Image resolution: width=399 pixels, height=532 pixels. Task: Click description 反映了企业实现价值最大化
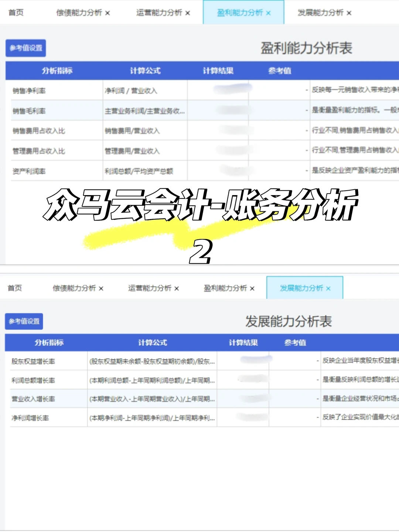361,417
